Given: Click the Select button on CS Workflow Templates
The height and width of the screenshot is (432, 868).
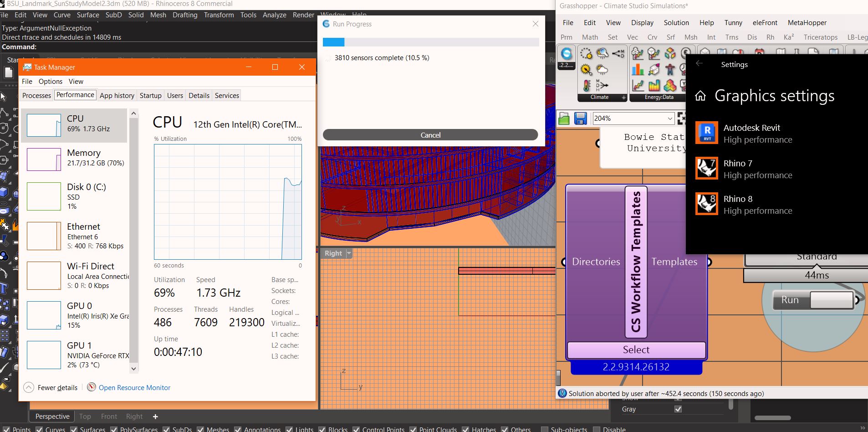Looking at the screenshot, I should pyautogui.click(x=636, y=350).
